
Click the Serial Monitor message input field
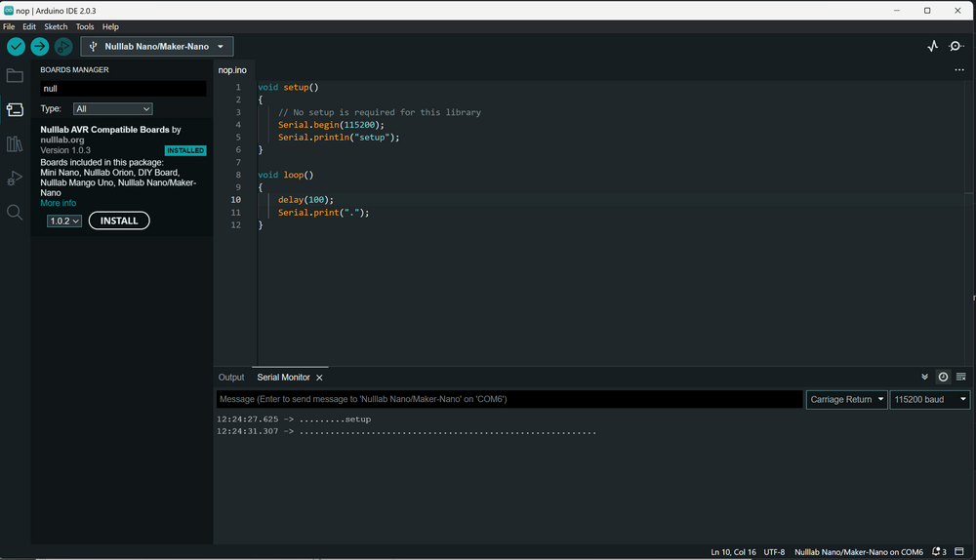coord(509,399)
